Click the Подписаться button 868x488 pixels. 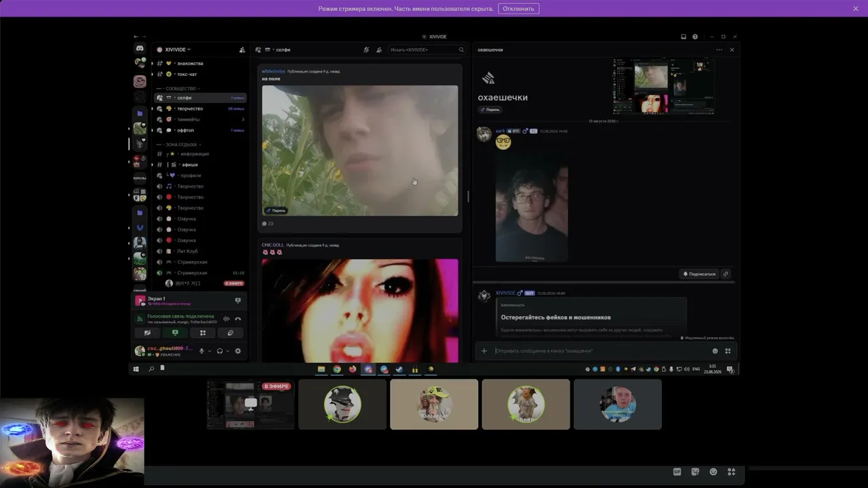click(x=699, y=274)
